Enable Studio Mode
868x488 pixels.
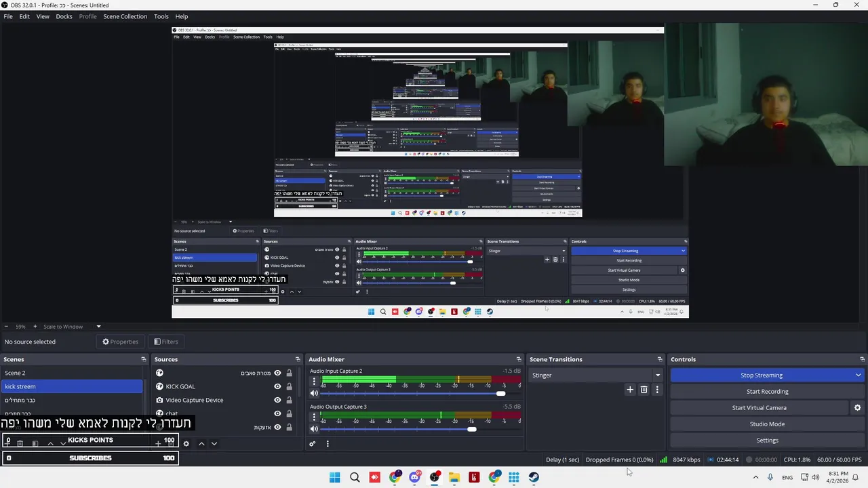point(768,424)
